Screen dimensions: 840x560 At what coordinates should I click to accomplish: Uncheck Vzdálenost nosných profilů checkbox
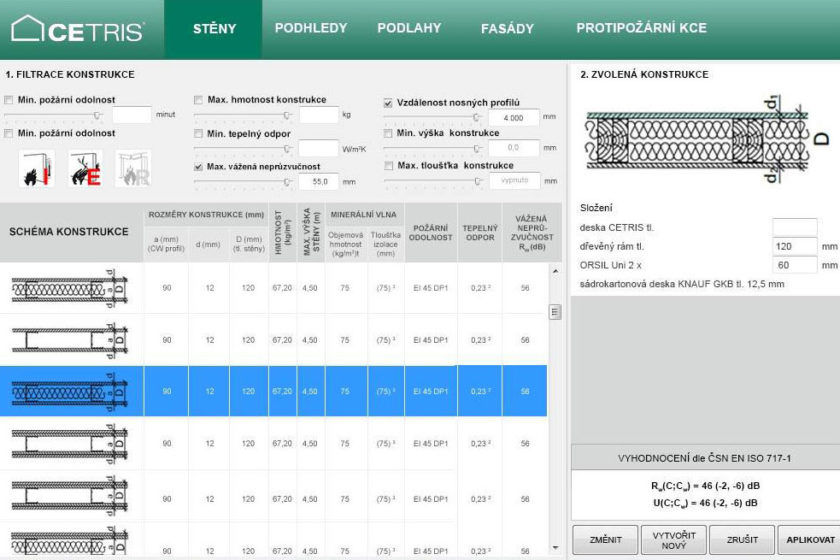[x=388, y=102]
